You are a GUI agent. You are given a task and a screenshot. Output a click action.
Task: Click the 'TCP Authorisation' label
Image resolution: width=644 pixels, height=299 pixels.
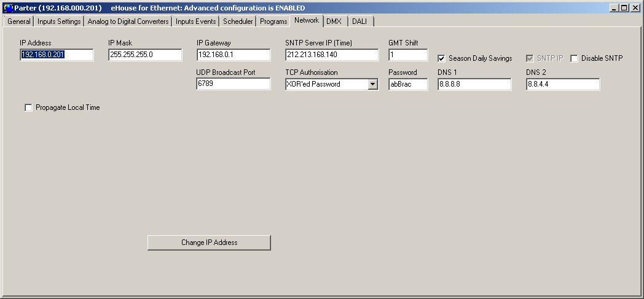tap(312, 72)
